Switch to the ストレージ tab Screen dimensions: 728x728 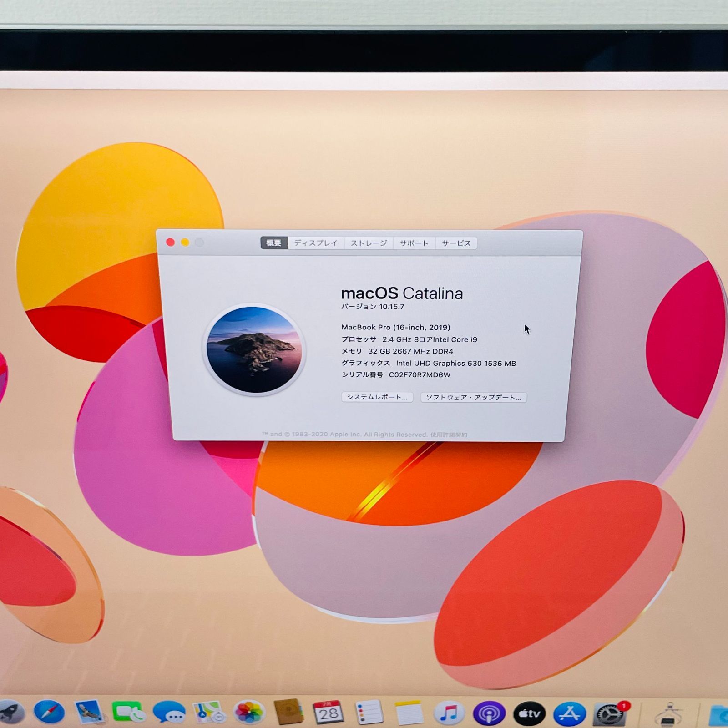point(369,243)
